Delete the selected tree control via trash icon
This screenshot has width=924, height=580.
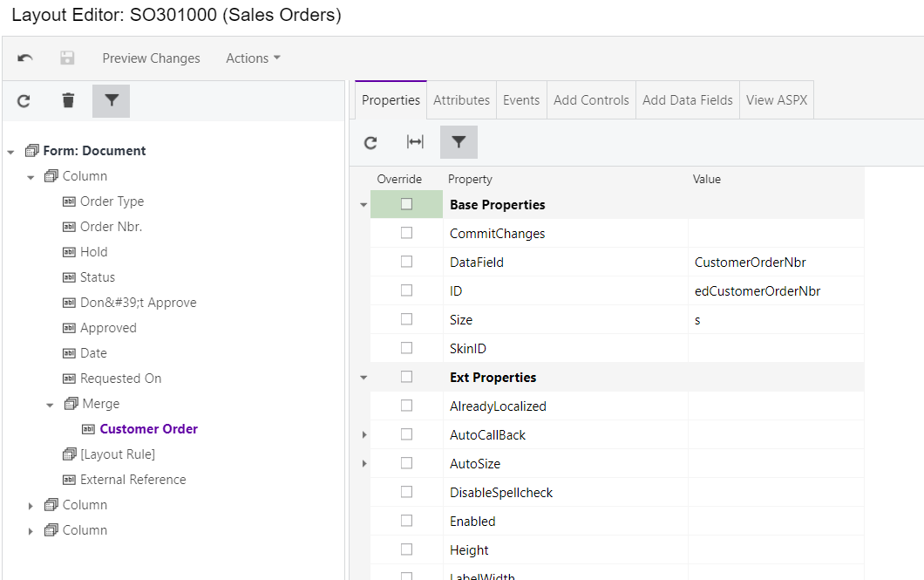click(x=68, y=101)
